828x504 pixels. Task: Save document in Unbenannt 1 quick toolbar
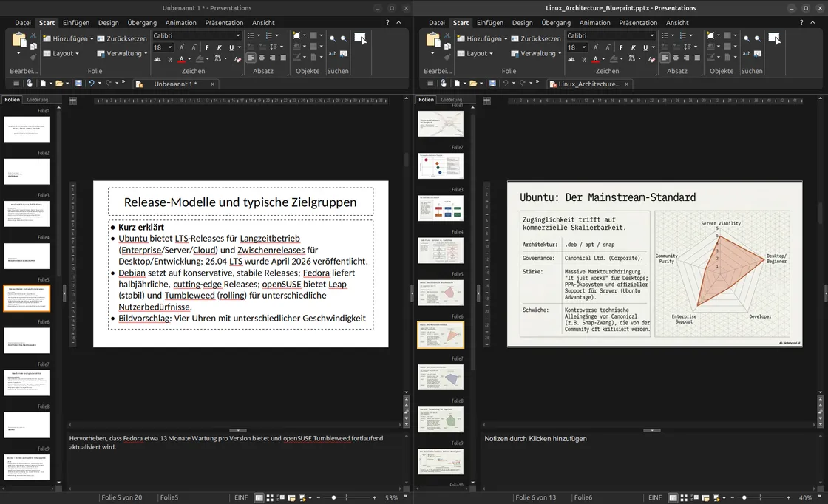[x=78, y=84]
